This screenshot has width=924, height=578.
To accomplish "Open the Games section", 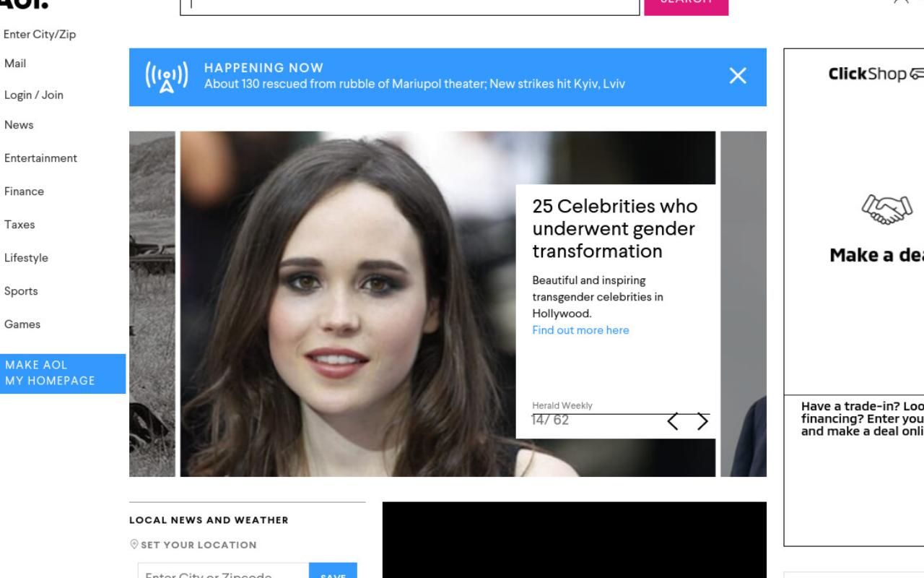I will 22,324.
